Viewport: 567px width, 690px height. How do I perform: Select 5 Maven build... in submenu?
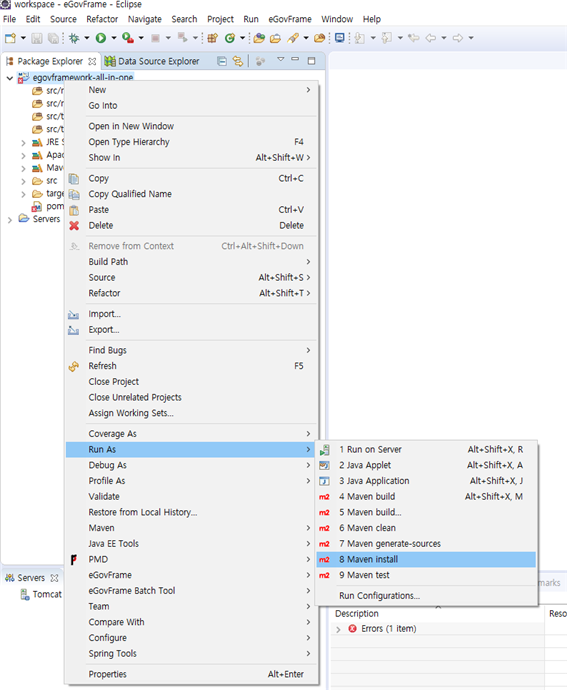[x=426, y=513]
